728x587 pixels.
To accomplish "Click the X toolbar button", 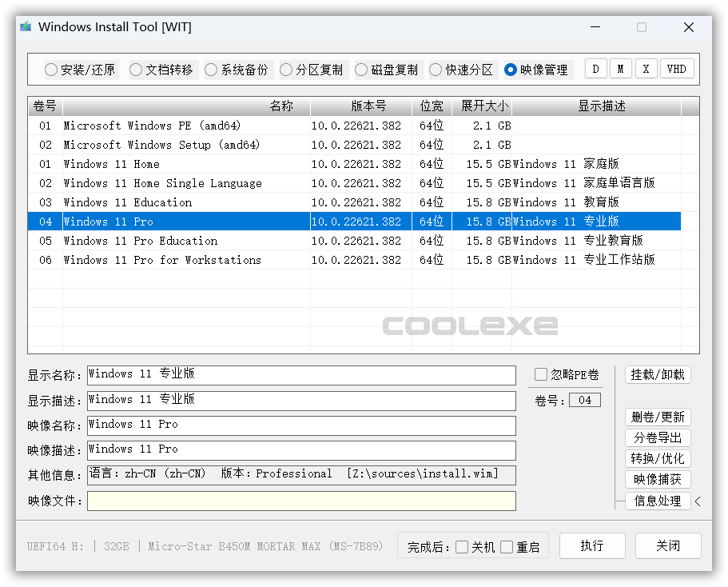I will coord(646,70).
